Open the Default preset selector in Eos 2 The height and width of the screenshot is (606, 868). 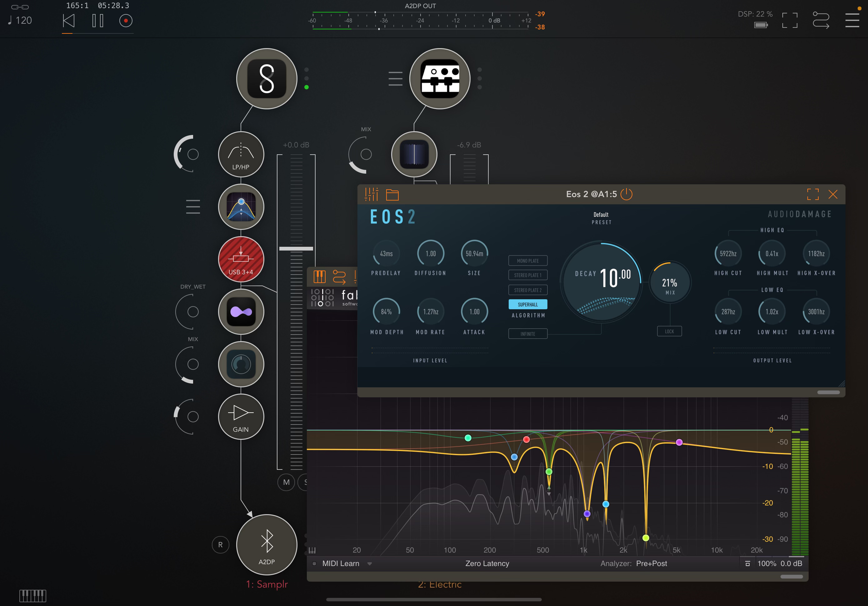coord(601,218)
